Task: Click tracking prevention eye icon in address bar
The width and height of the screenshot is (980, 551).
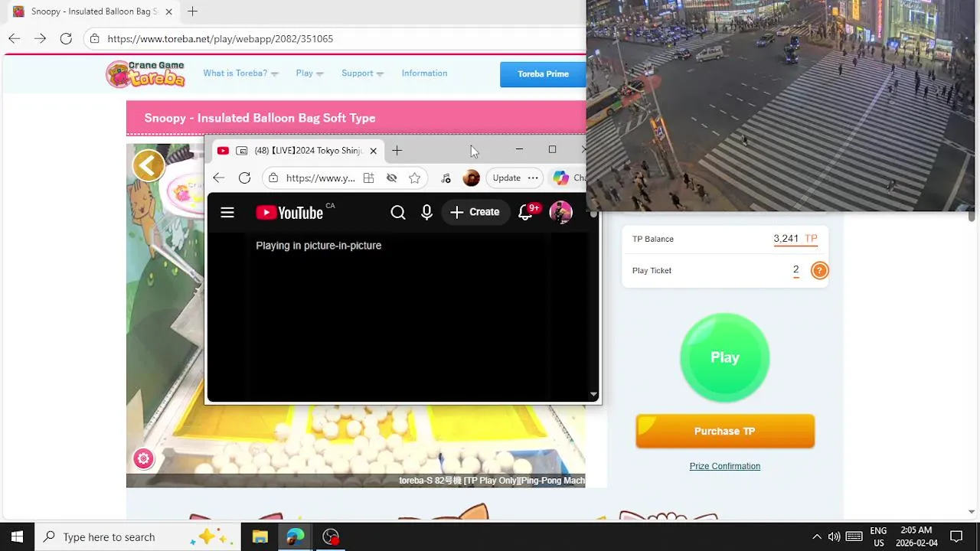Action: pos(391,178)
